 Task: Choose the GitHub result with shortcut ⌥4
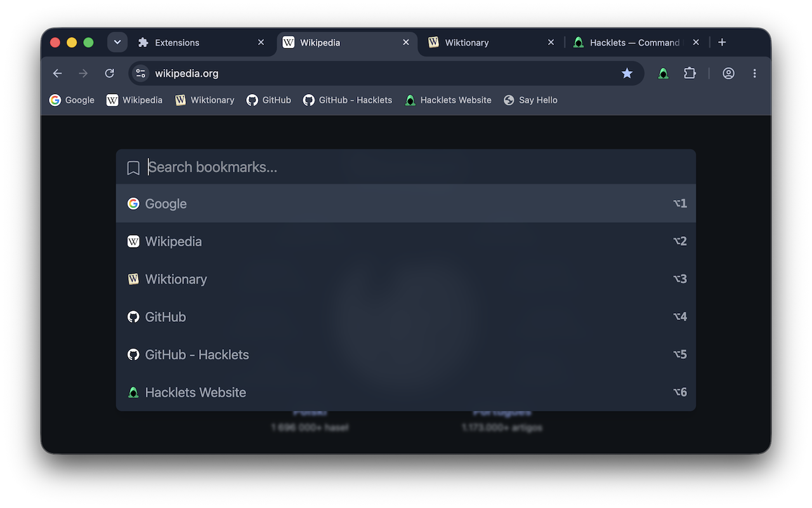(x=406, y=317)
